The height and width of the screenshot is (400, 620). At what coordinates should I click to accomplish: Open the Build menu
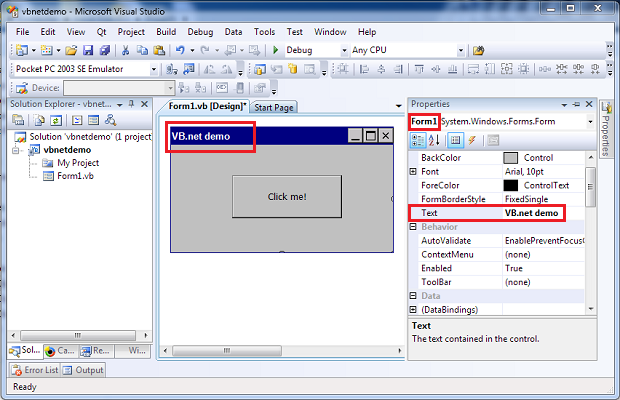[x=166, y=32]
